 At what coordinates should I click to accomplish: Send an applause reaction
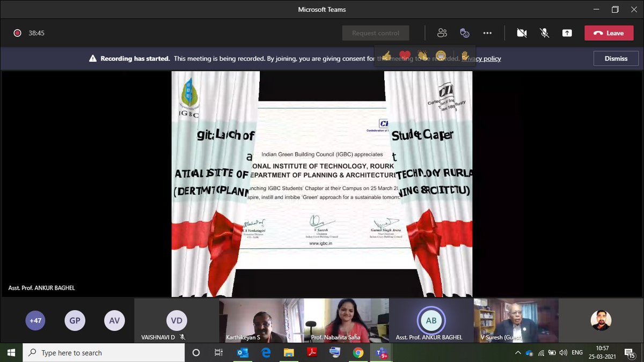click(x=423, y=55)
